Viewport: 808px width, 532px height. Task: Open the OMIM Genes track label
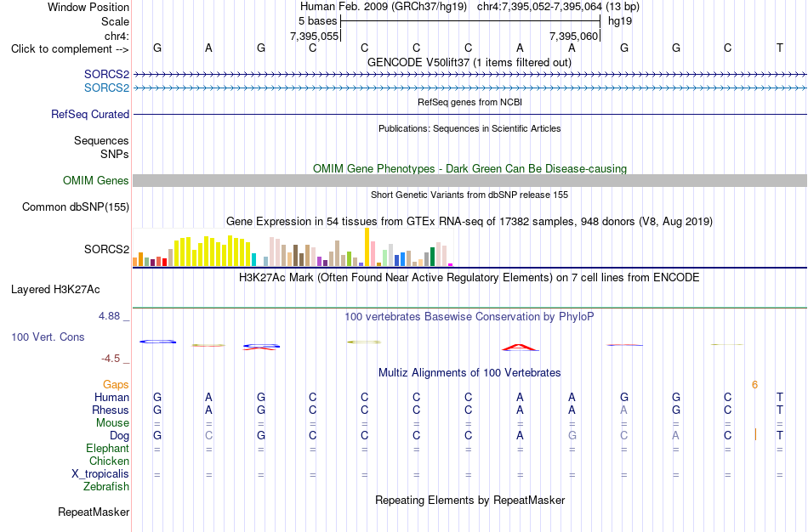(95, 181)
